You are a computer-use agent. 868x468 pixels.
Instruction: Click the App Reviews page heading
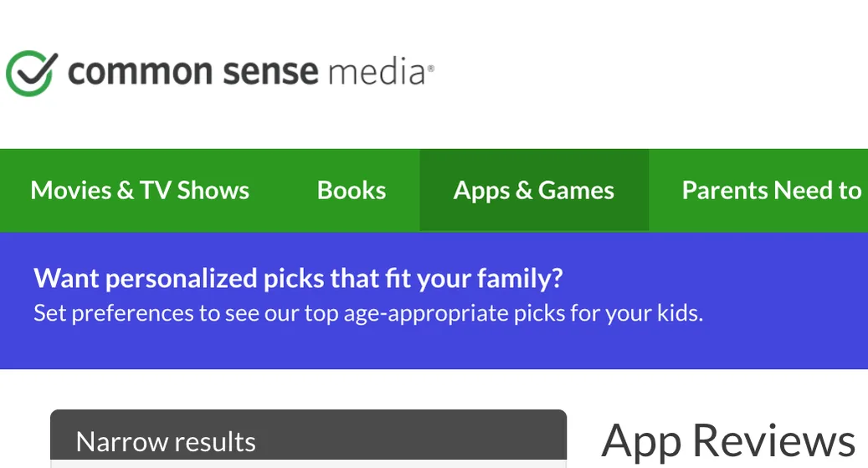tap(728, 441)
